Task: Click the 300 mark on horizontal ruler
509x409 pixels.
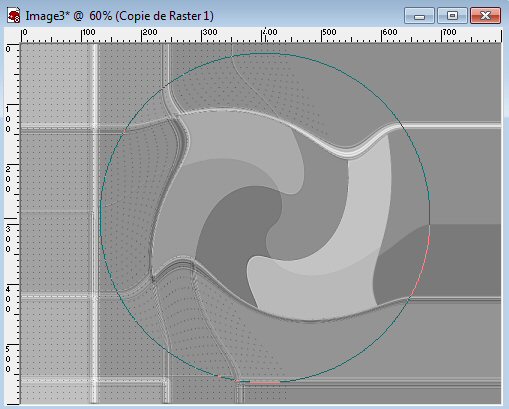Action: [210, 32]
